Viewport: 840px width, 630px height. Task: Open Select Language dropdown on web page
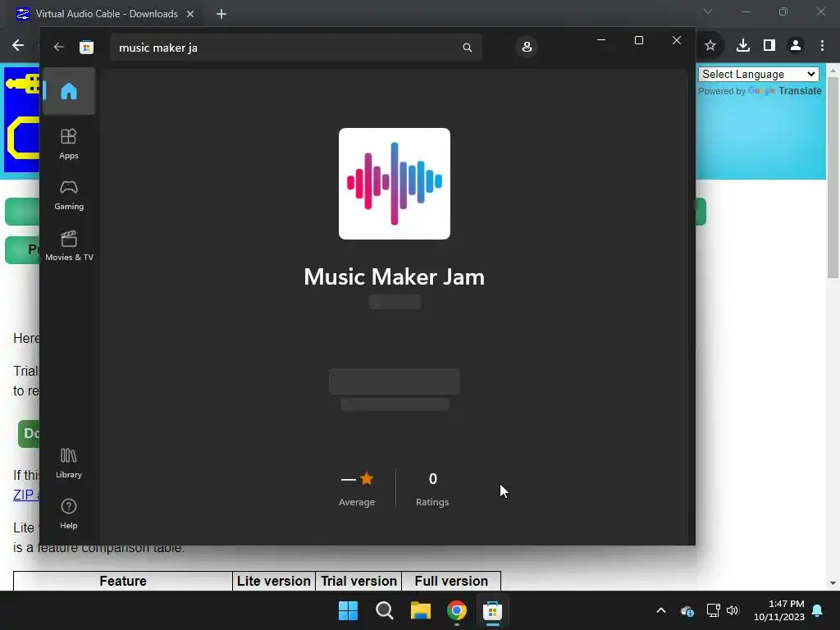coord(759,74)
